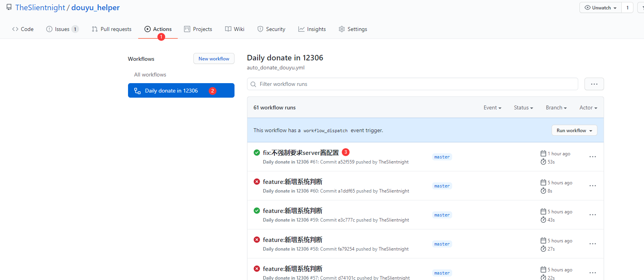Click Commit a52f559 text in run #61
The height and width of the screenshot is (280, 644).
337,162
